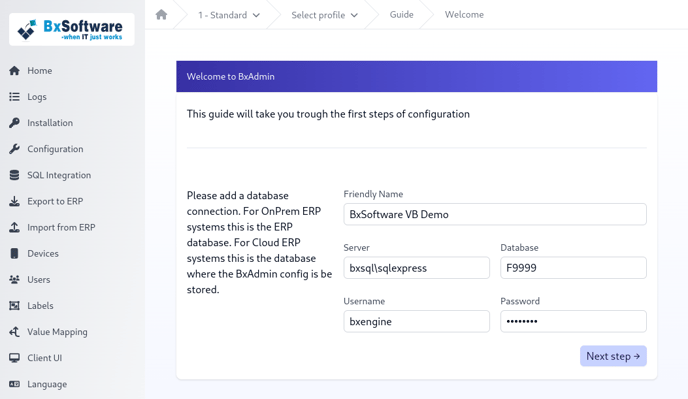Click the BxSoftware logo
The width and height of the screenshot is (688, 399).
(72, 29)
